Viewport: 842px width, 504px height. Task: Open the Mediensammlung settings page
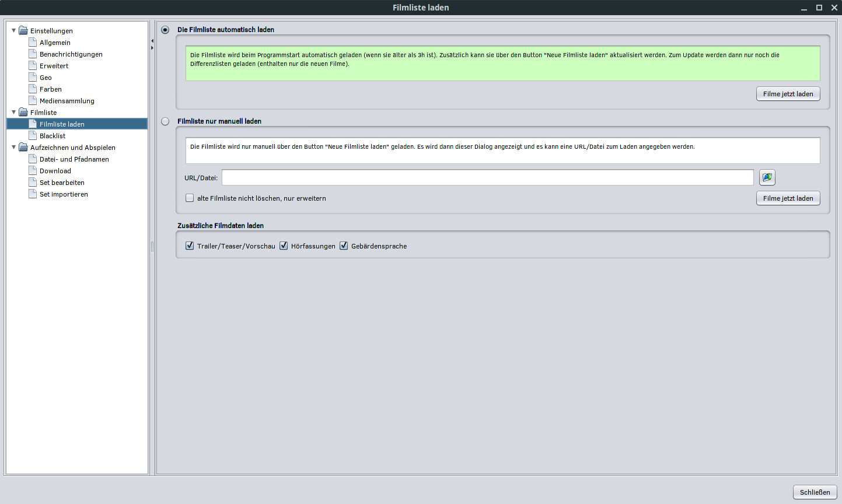click(67, 101)
